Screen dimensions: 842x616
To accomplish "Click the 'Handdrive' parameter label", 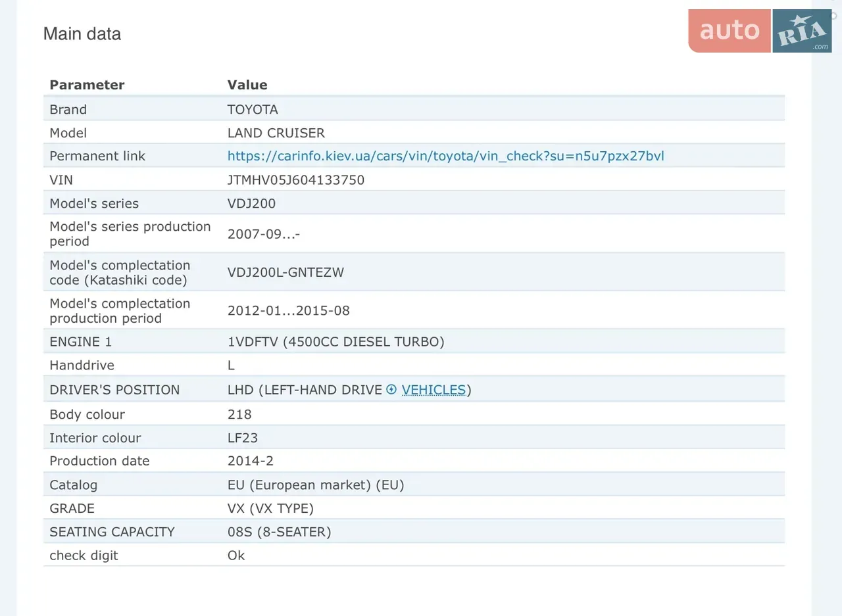I will coord(82,365).
